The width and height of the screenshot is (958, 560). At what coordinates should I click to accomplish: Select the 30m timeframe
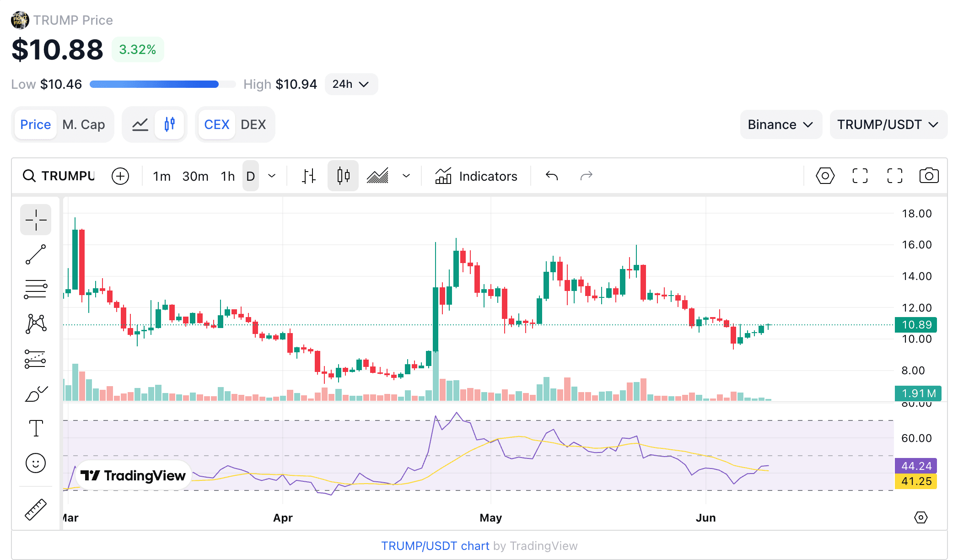195,176
